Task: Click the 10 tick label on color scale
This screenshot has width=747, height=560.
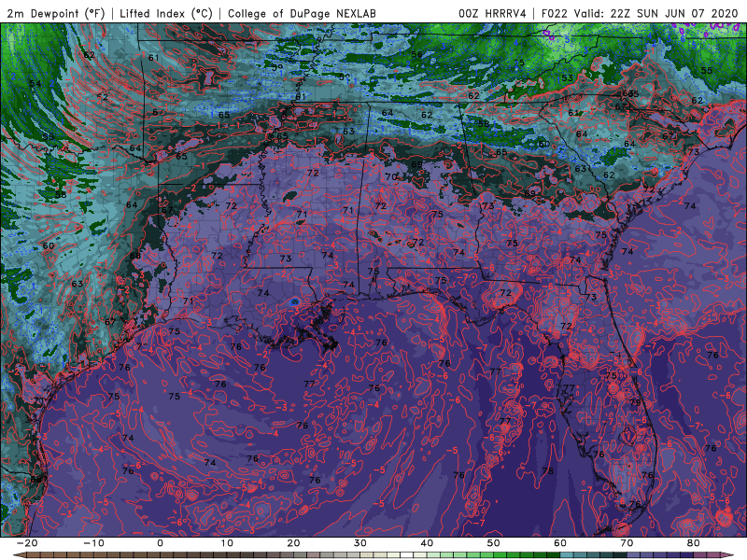Action: 227,543
